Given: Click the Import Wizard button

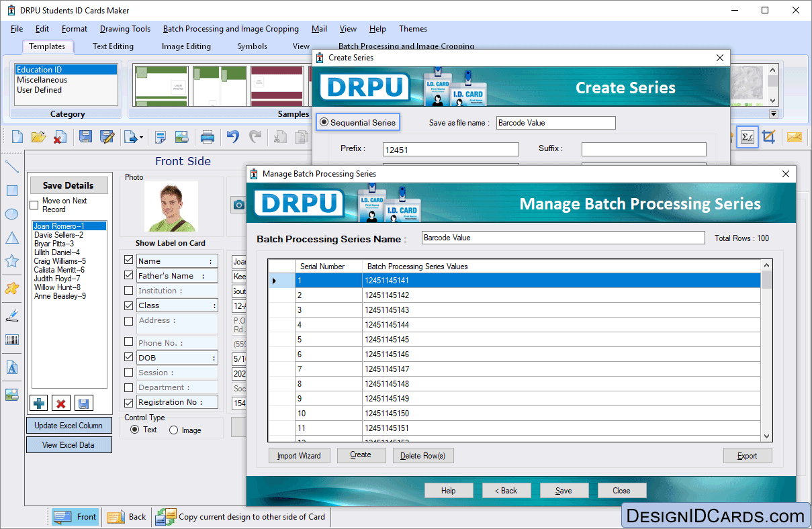Looking at the screenshot, I should 299,456.
